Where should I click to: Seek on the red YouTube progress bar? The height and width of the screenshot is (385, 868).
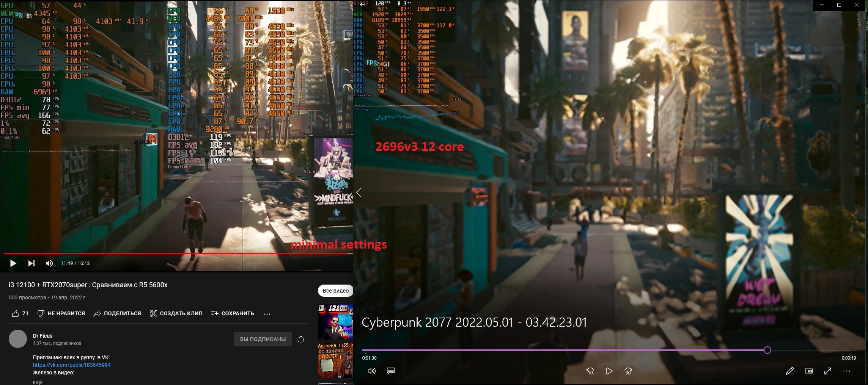178,254
